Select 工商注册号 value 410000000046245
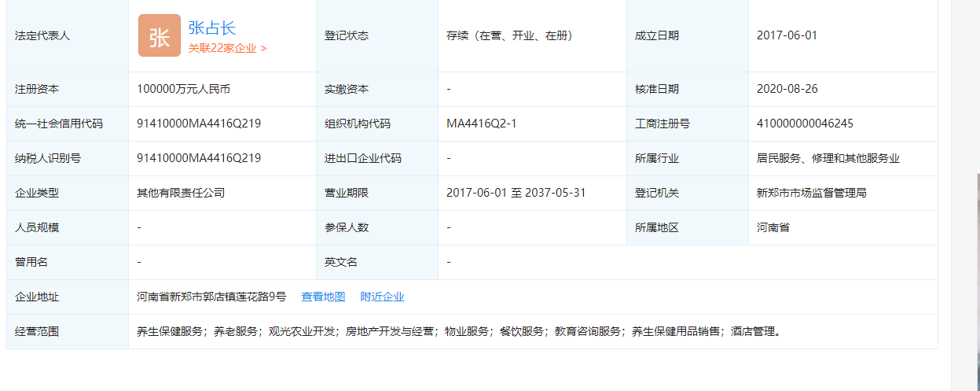 (805, 124)
